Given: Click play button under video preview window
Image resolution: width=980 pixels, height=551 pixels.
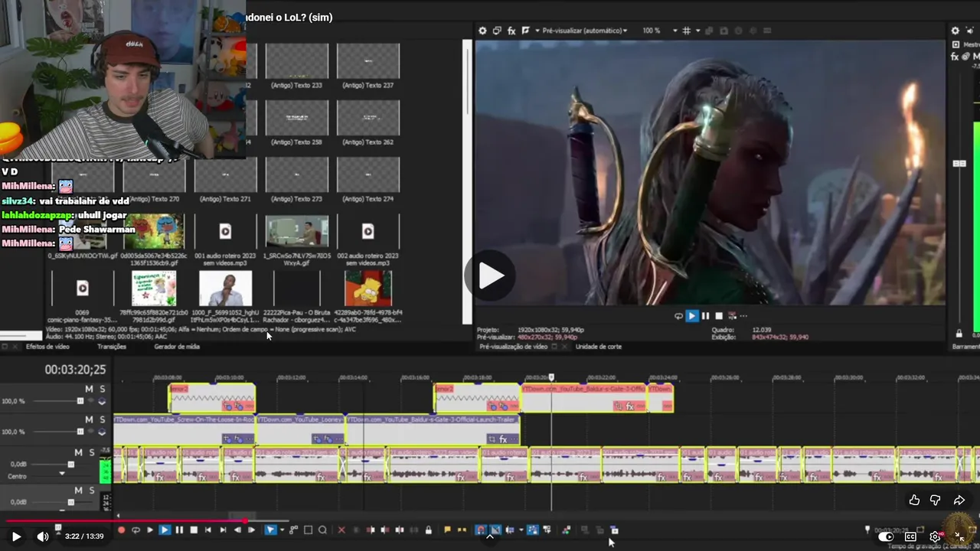Looking at the screenshot, I should point(691,315).
